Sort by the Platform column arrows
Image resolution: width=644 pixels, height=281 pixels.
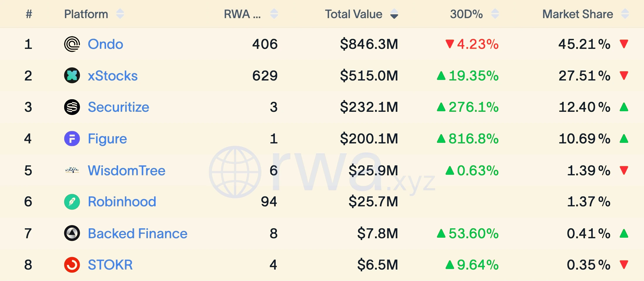[x=120, y=14]
